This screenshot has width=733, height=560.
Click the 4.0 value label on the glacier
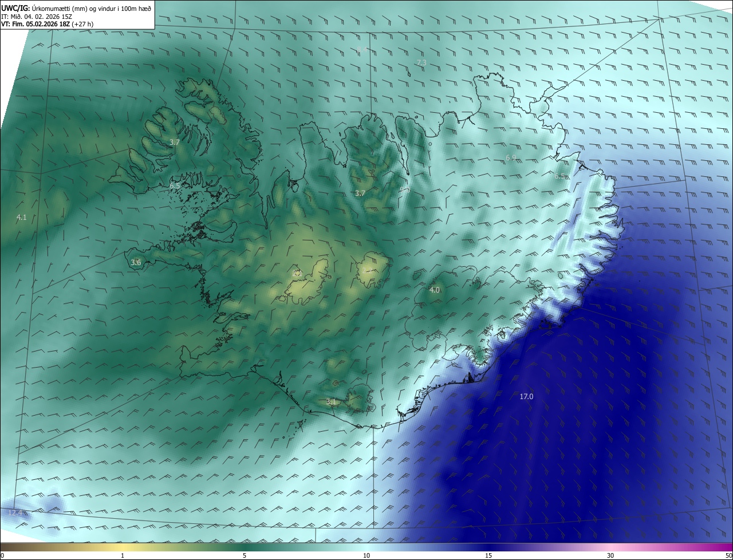click(435, 290)
